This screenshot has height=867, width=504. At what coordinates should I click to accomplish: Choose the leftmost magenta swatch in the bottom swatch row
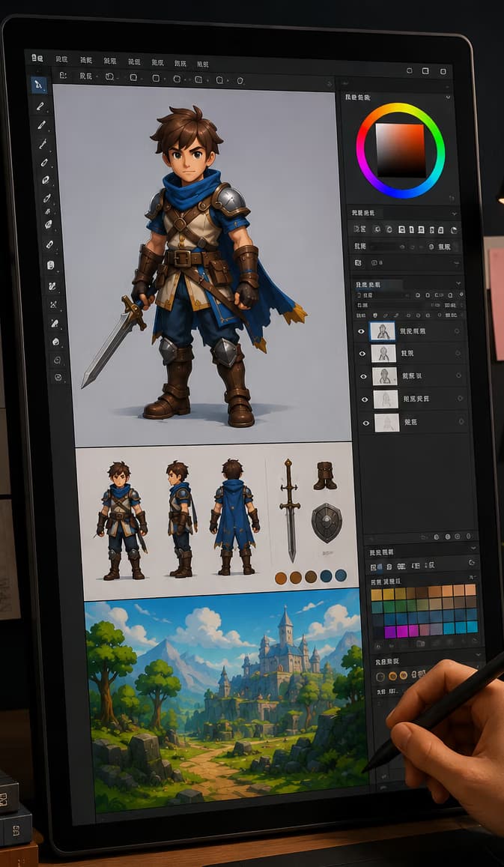pyautogui.click(x=389, y=632)
